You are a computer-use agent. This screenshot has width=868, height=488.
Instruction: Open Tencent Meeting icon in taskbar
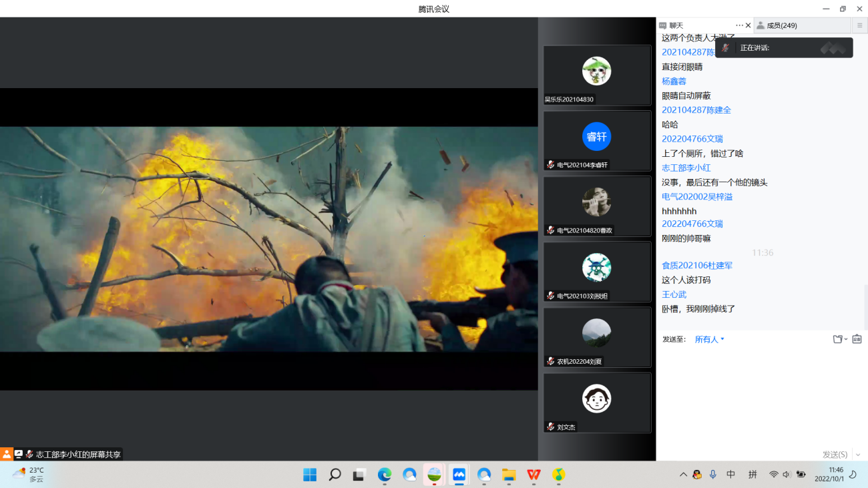point(459,475)
